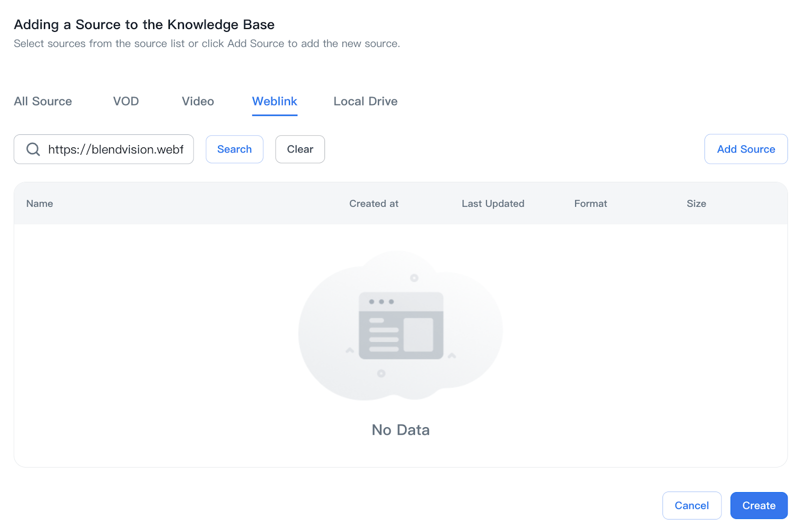Click the Format column header
Image resolution: width=800 pixels, height=532 pixels.
590,204
